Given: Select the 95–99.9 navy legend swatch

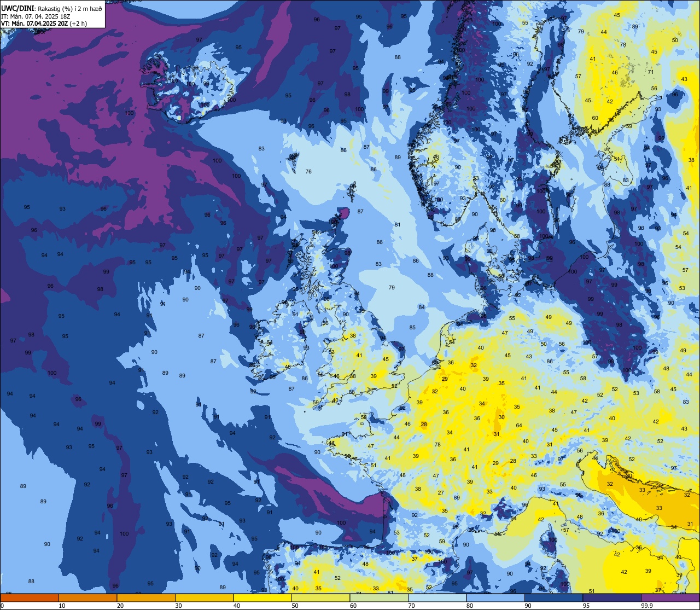Looking at the screenshot, I should [612, 597].
